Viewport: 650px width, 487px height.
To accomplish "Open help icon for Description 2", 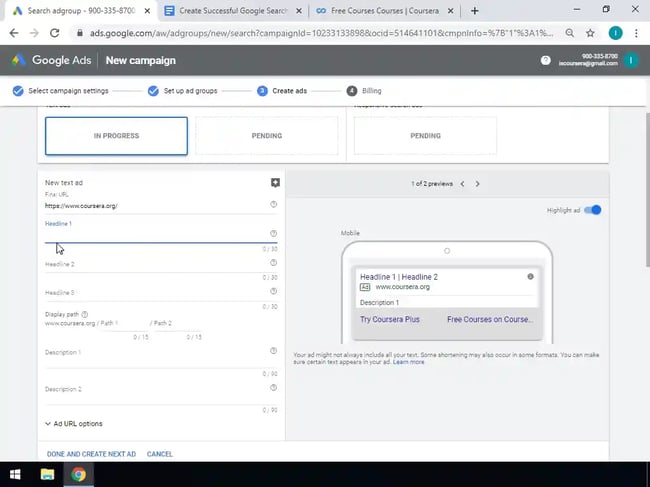I will tap(274, 388).
